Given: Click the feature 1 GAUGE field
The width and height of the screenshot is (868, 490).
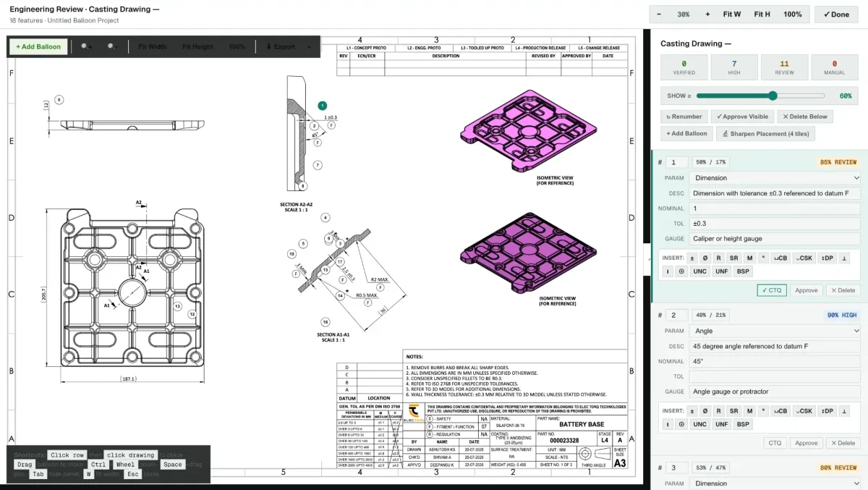Looking at the screenshot, I should (x=775, y=239).
